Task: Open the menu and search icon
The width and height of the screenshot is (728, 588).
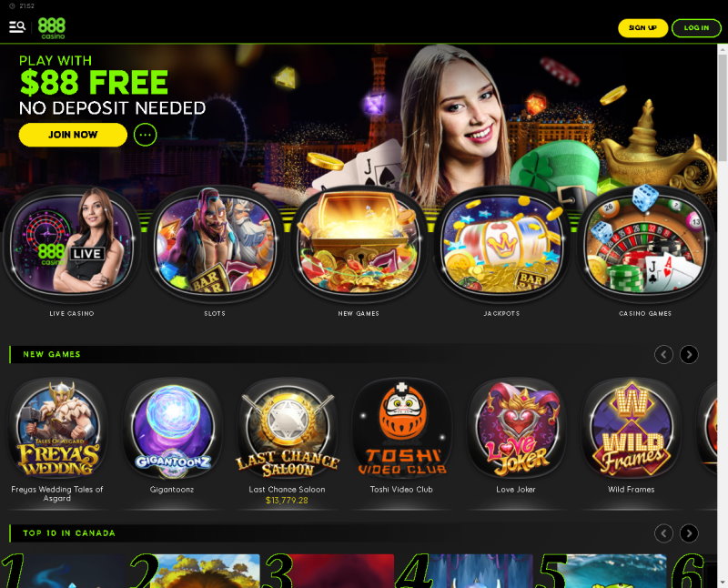Action: [x=17, y=27]
